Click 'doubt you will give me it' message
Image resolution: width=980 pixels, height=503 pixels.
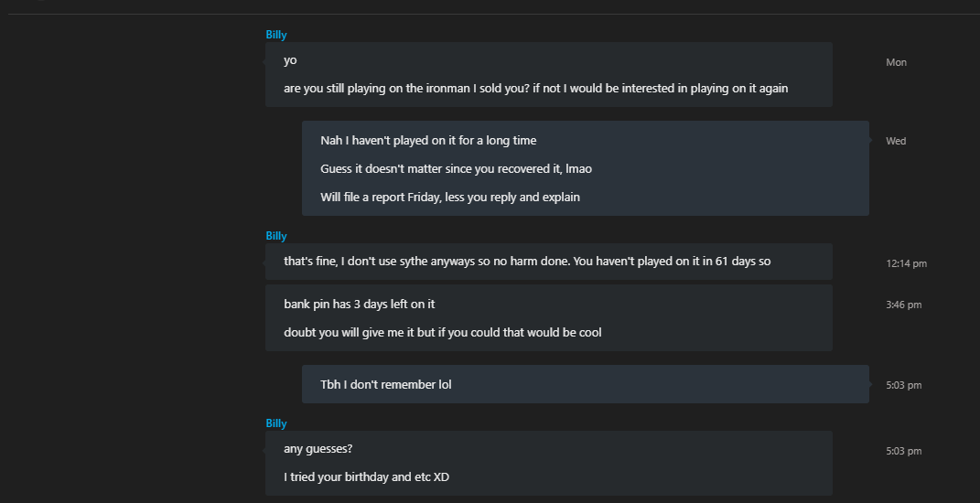(443, 332)
